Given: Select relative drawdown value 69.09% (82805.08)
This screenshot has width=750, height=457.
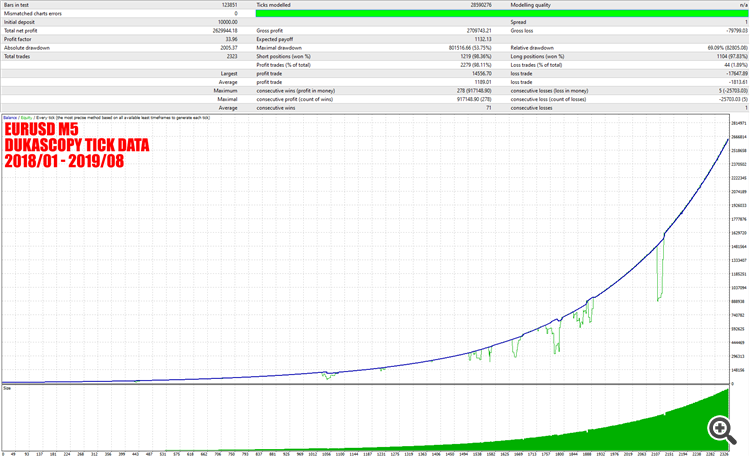Looking at the screenshot, I should pyautogui.click(x=728, y=48).
